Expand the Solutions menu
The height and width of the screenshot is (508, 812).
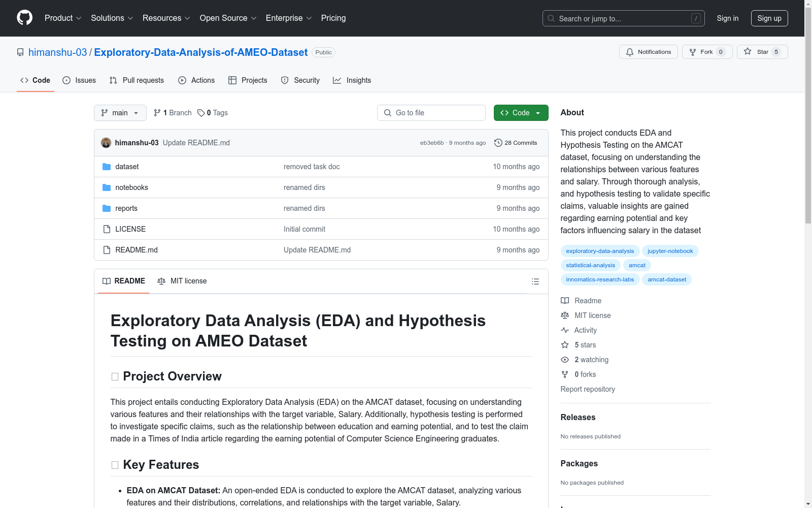pyautogui.click(x=112, y=18)
